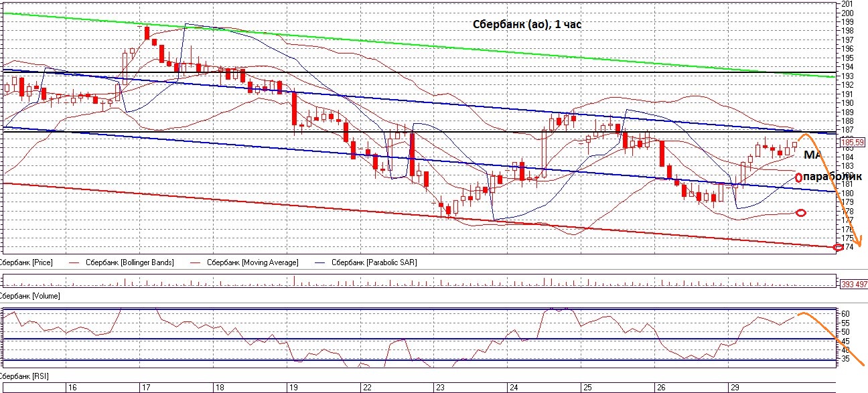Click the volume value tag 393 497
Viewport: 868px width, 393px height.
[853, 284]
